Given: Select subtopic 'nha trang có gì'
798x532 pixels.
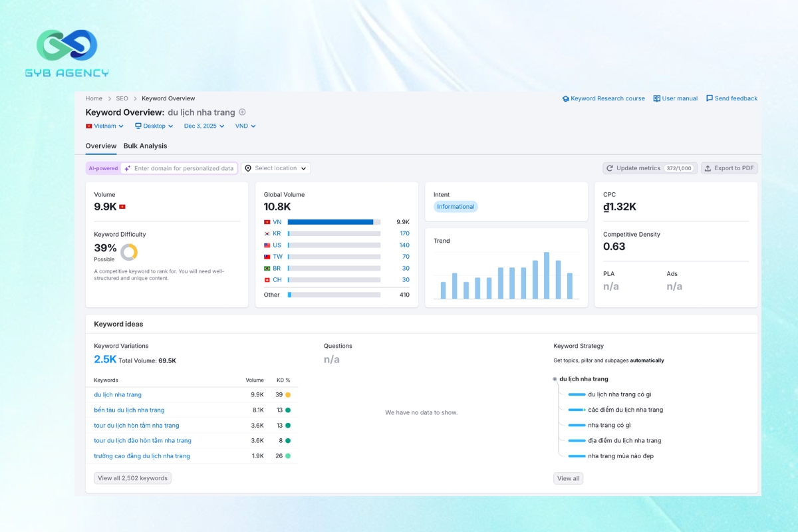Looking at the screenshot, I should click(609, 425).
